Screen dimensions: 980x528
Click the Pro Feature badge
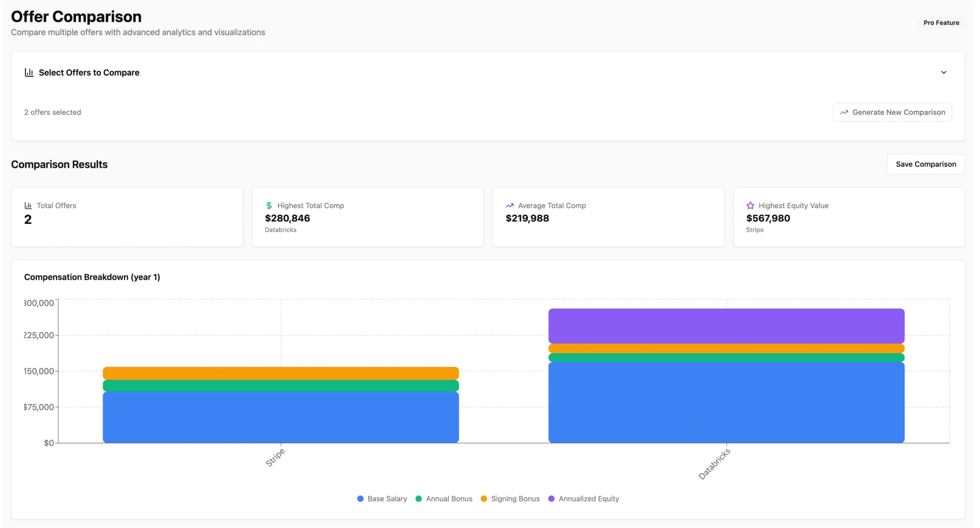pyautogui.click(x=941, y=22)
